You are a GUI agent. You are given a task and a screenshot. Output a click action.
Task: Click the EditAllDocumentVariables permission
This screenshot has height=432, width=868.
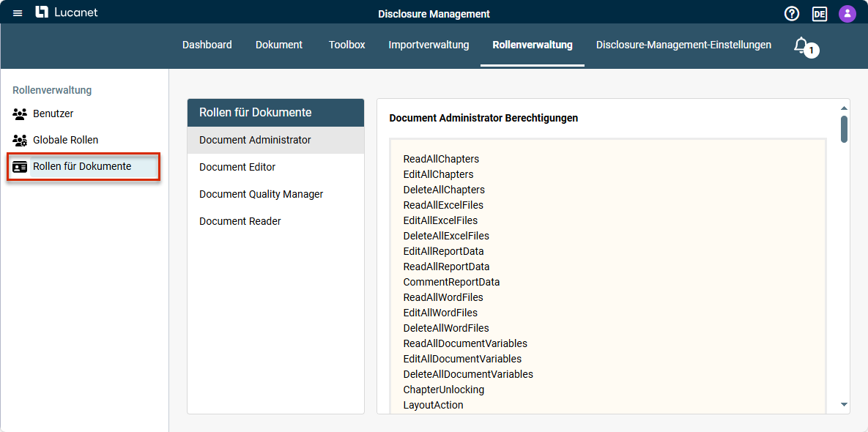(x=462, y=359)
